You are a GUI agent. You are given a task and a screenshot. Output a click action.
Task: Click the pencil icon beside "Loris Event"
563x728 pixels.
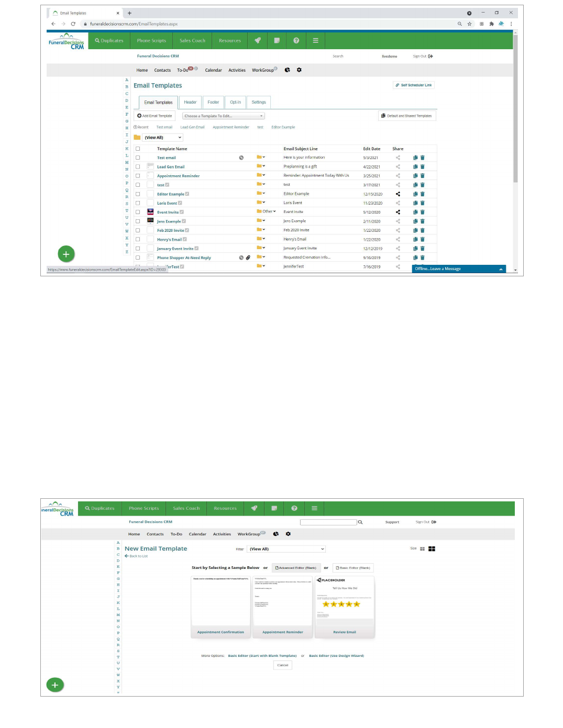pos(180,203)
